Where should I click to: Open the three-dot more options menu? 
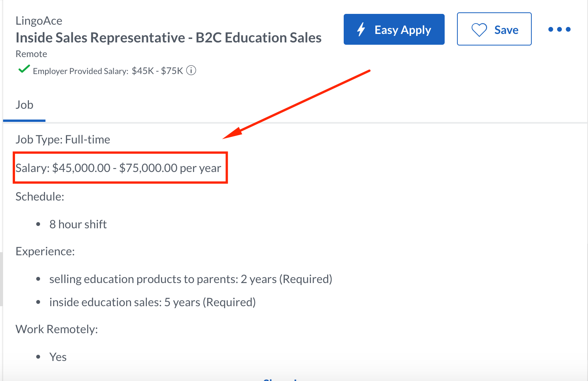coord(559,29)
